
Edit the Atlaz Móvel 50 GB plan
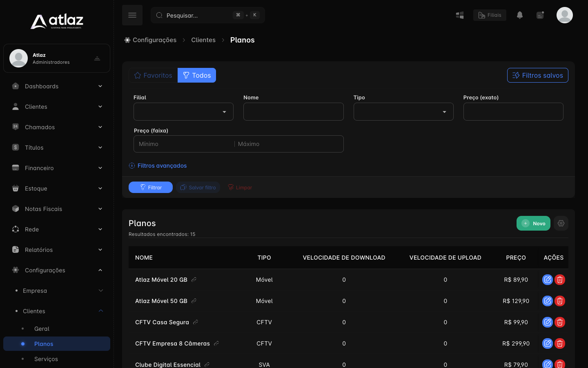coord(548,301)
